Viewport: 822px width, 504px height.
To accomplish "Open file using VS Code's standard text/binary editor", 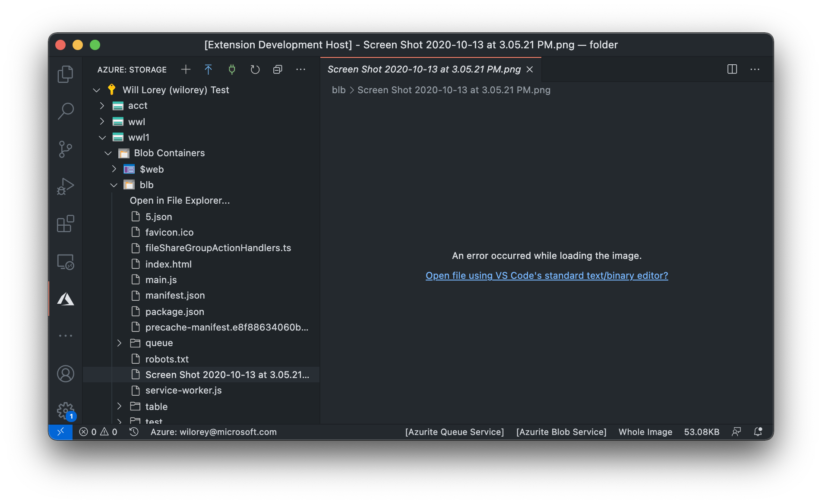I will tap(547, 275).
